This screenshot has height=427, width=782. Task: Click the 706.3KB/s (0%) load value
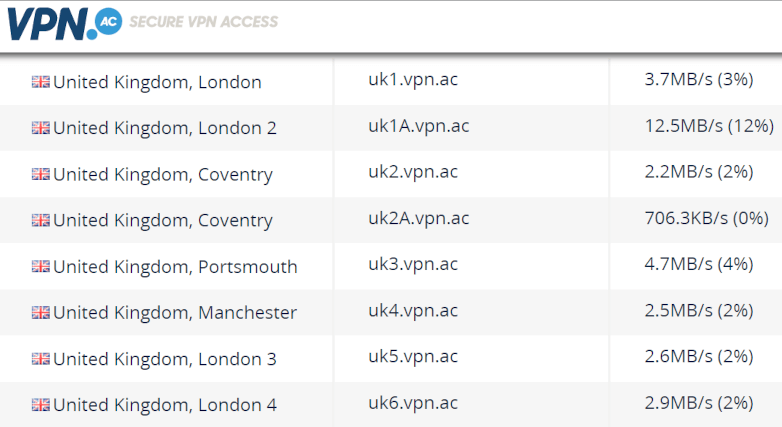point(706,218)
